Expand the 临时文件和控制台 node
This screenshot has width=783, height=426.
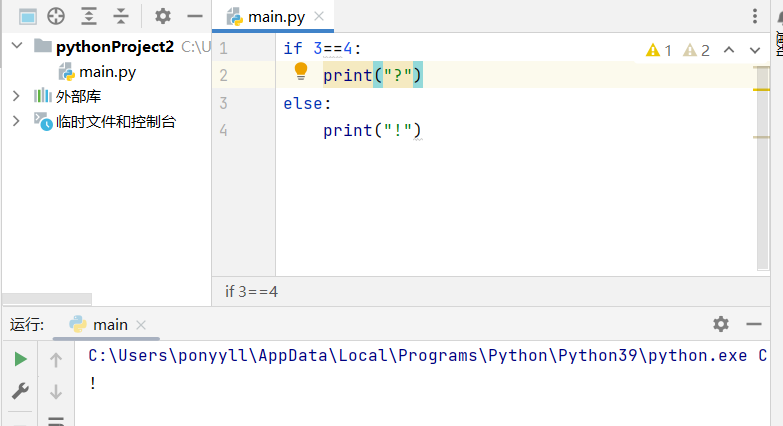[x=16, y=121]
